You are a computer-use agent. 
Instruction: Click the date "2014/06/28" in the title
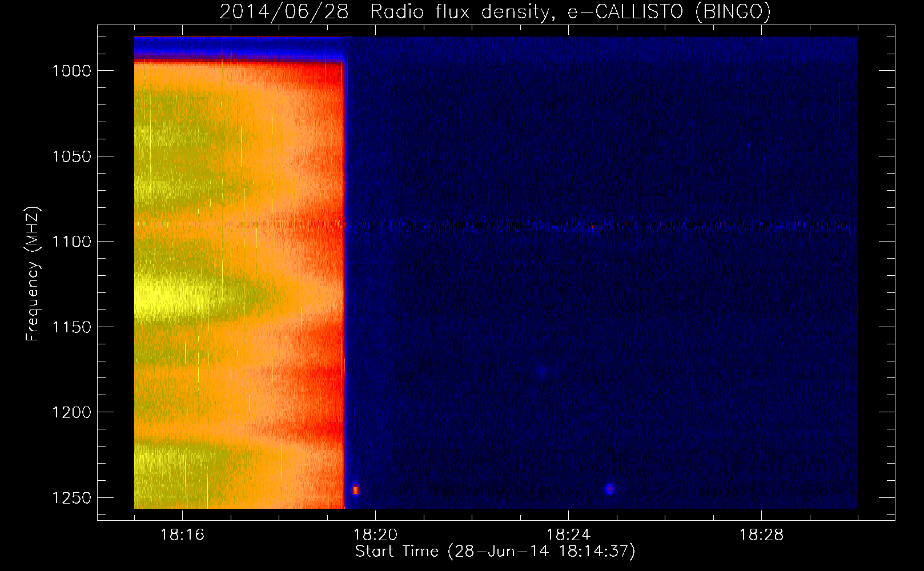point(284,11)
